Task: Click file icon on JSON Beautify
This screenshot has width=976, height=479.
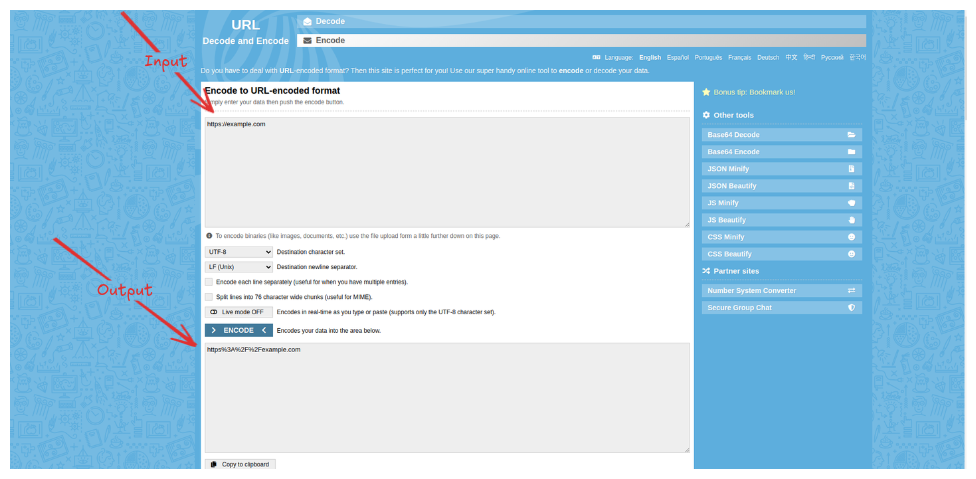Action: tap(851, 185)
